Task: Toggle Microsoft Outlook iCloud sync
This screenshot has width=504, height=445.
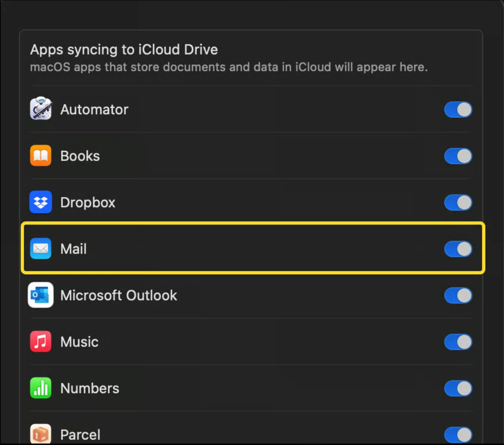Action: (458, 296)
